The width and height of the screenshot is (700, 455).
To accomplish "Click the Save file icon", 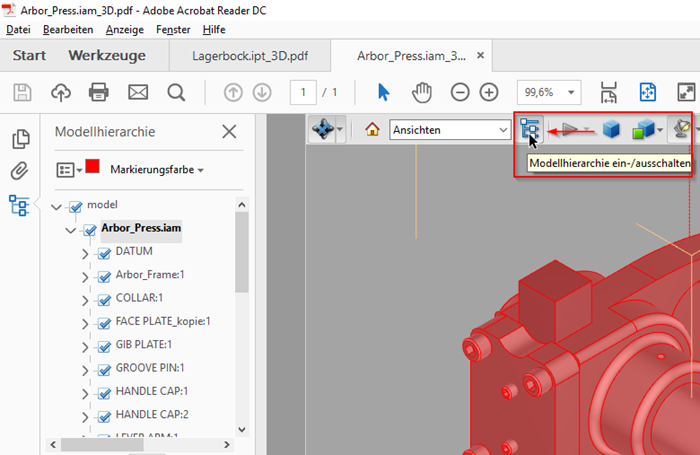I will point(22,93).
